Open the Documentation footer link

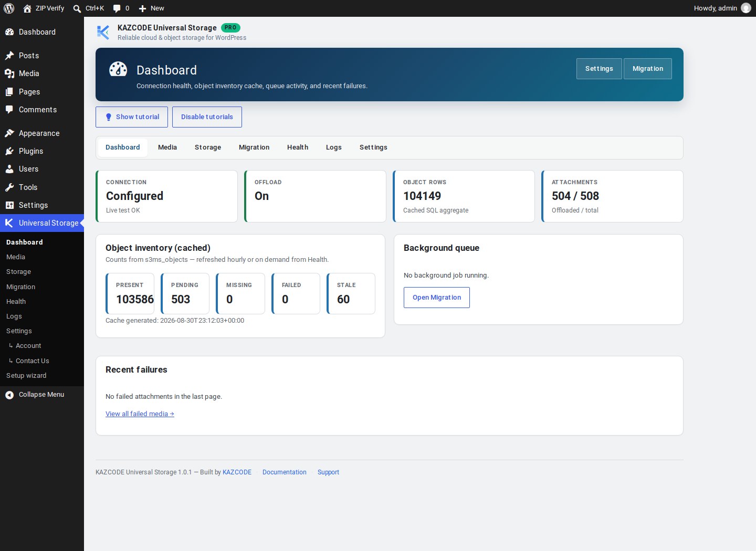click(x=284, y=472)
